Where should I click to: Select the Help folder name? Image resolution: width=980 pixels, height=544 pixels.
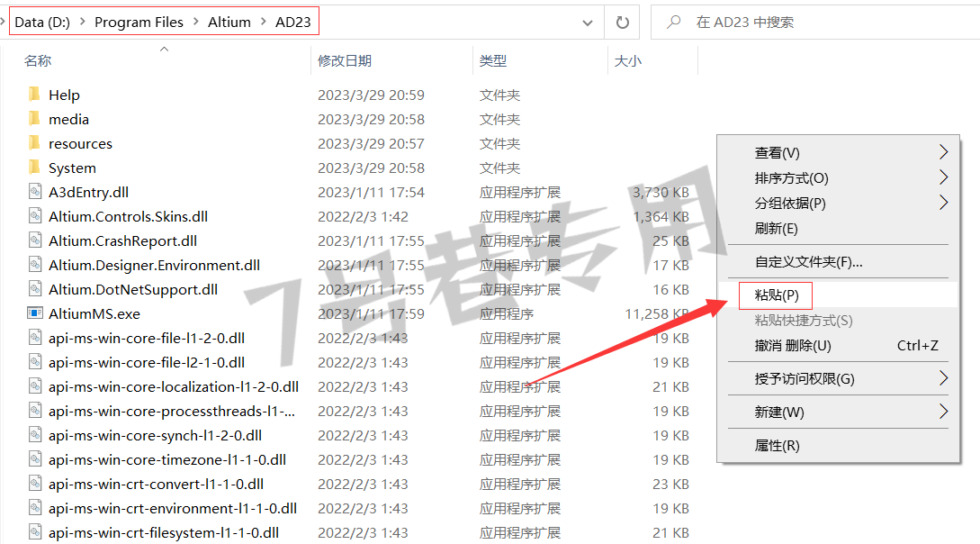coord(65,95)
